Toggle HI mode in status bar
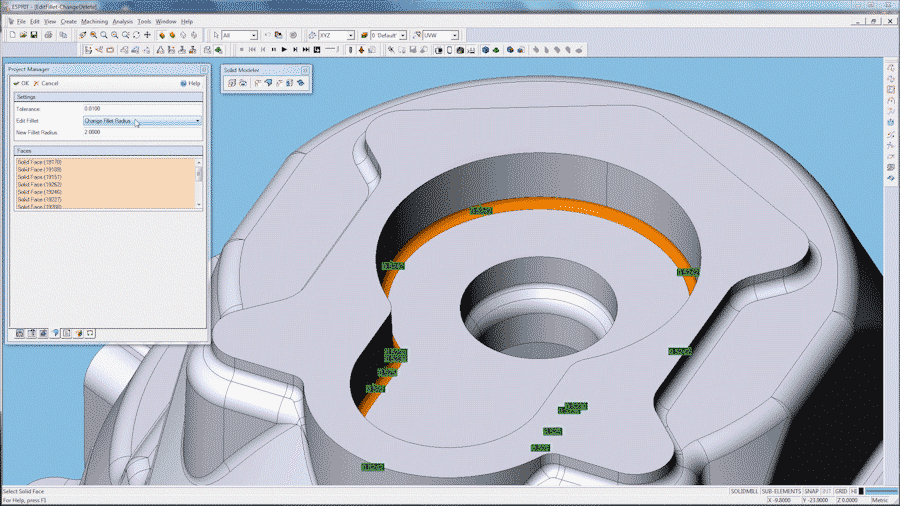This screenshot has width=900, height=506. [x=854, y=492]
